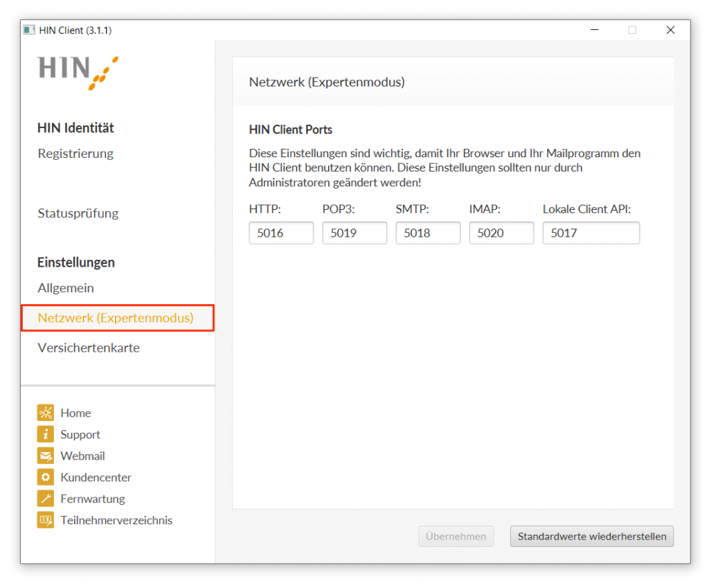Open the Versichertenkarte settings
The height and width of the screenshot is (588, 709).
[89, 348]
